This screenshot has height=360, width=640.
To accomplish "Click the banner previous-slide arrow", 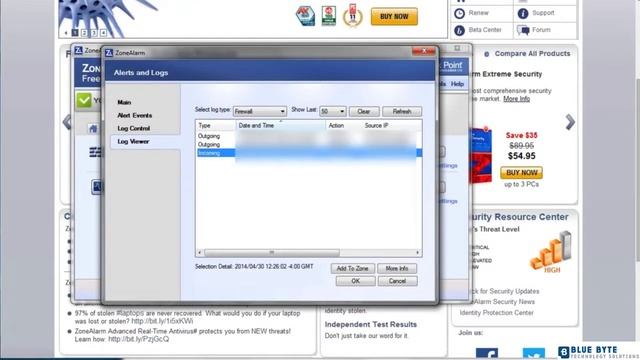I will pyautogui.click(x=66, y=33).
